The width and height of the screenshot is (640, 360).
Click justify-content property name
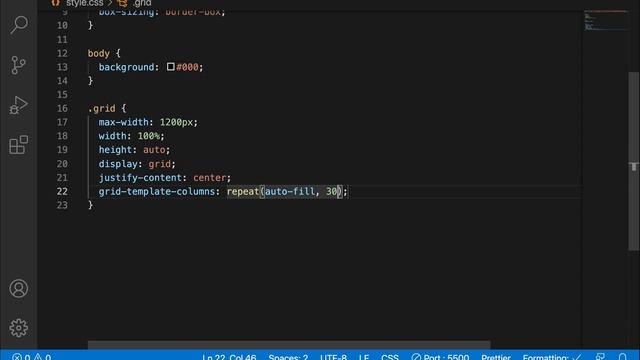point(140,178)
